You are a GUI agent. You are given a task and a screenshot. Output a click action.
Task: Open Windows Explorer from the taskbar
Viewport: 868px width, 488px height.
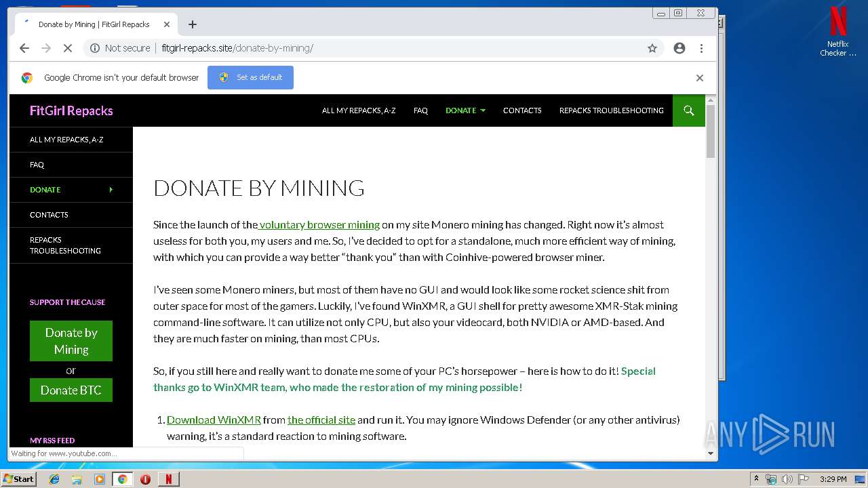tap(77, 479)
